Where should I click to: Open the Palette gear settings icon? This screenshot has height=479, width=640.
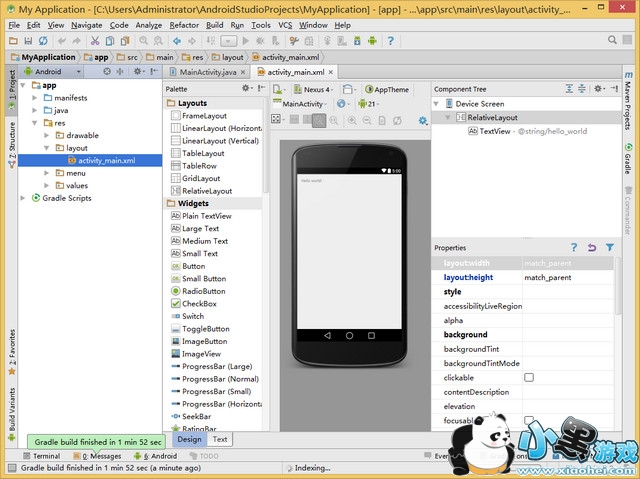click(247, 89)
